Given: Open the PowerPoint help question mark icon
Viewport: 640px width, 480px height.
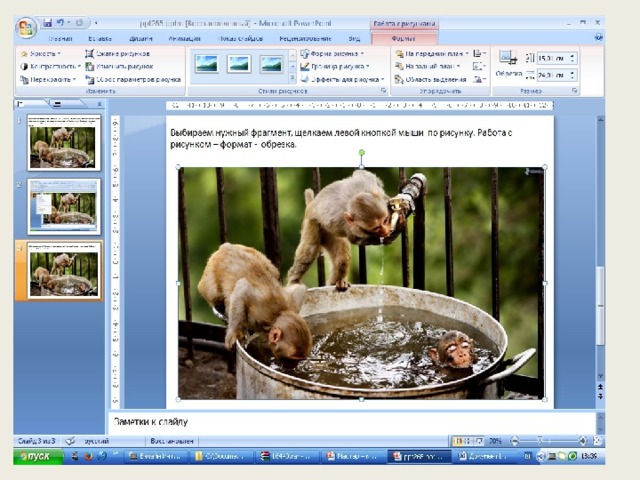Looking at the screenshot, I should [x=598, y=38].
